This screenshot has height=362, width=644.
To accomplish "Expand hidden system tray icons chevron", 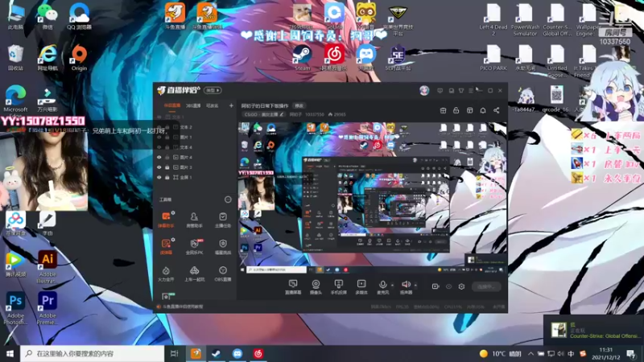I will tap(530, 354).
